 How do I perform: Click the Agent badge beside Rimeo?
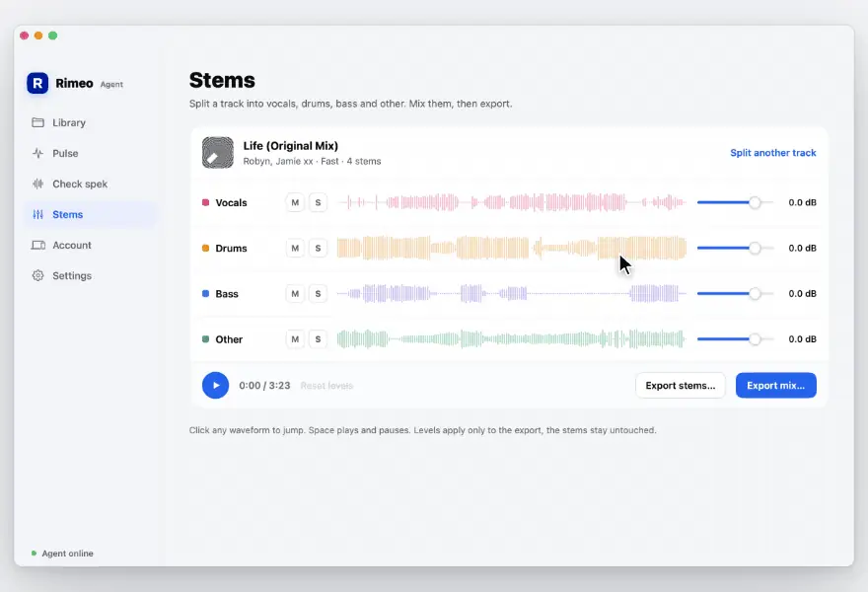pos(111,84)
